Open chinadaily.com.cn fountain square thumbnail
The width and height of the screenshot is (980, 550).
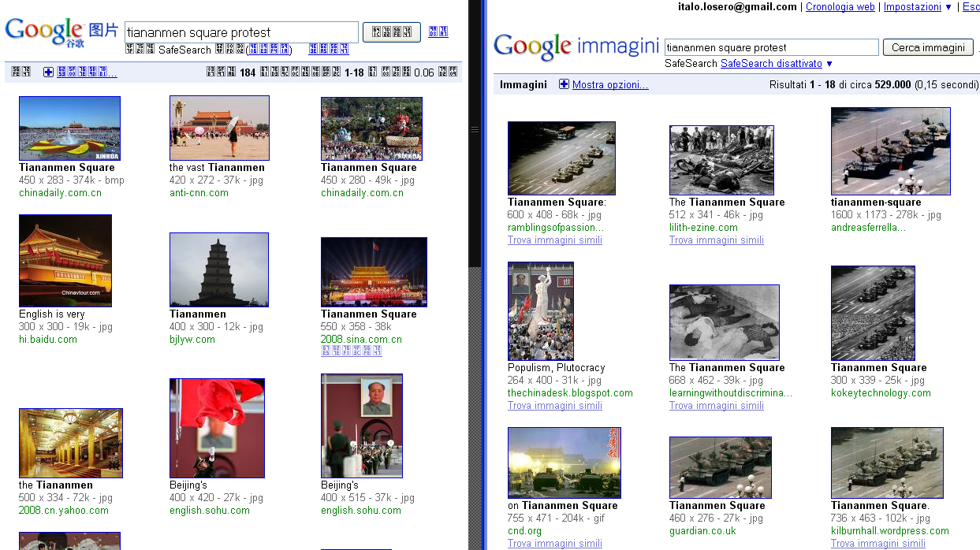(69, 128)
